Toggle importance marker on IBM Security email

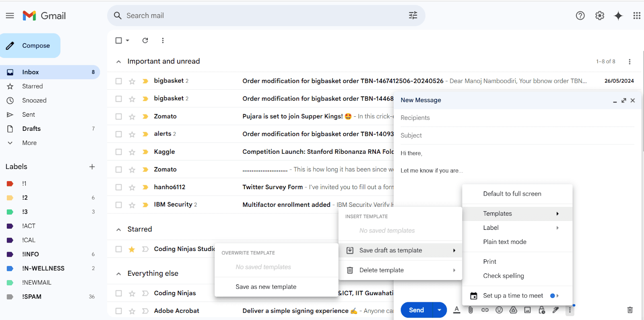(x=145, y=205)
